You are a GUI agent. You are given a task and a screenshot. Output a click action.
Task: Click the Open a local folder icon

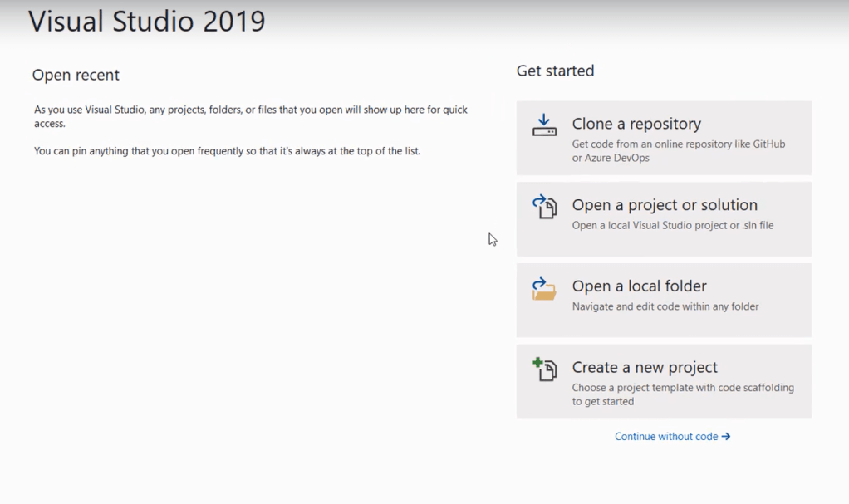pos(543,289)
